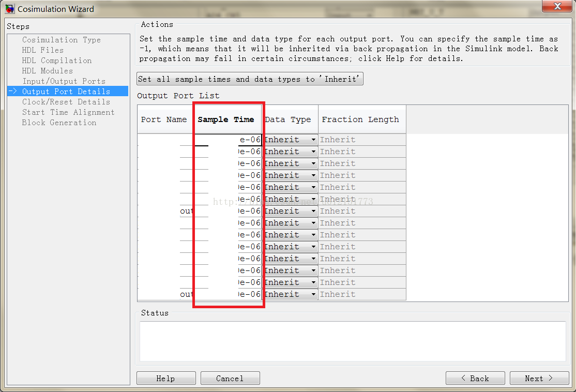Close the Cosimulation Wizard window

click(557, 6)
